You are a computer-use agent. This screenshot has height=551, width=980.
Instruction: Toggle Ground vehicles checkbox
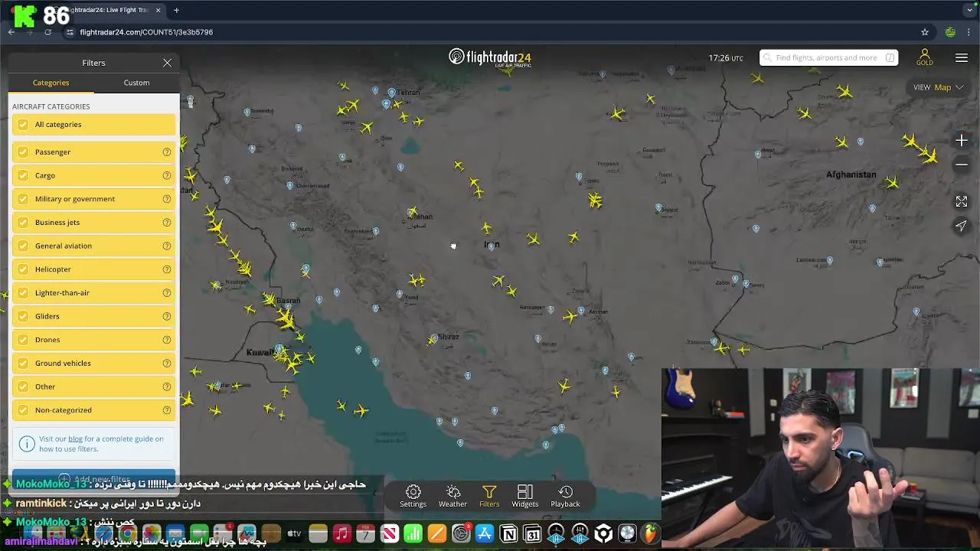coord(23,364)
